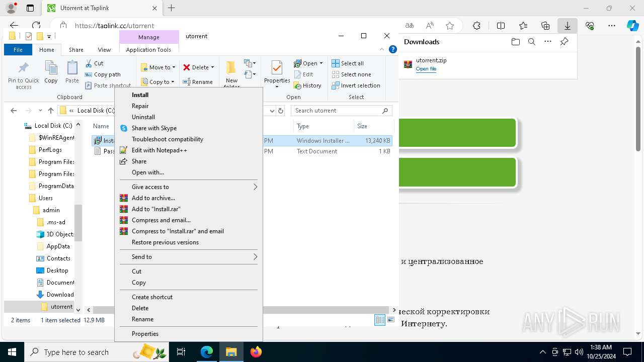Switch to the Share ribbon tab
Screen dimensions: 644x362
(76, 50)
